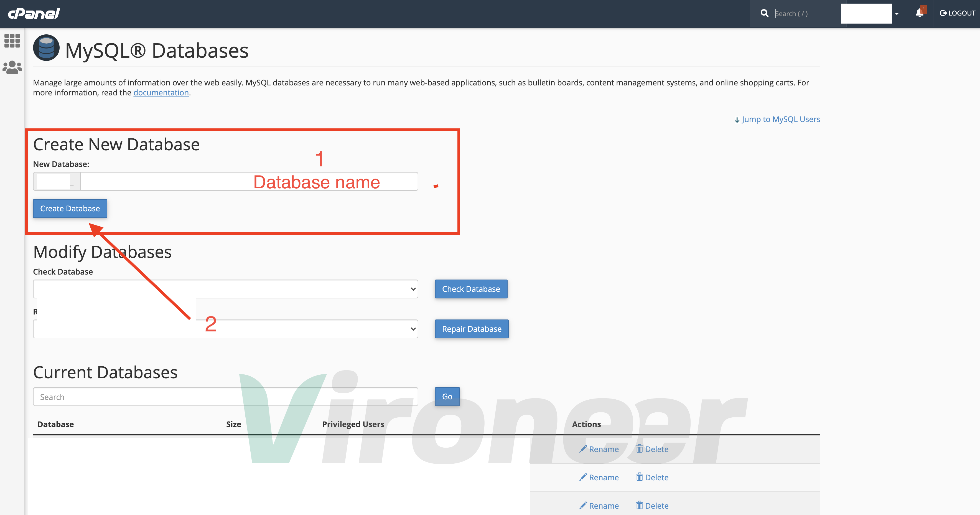Open the user manager people icon

coord(12,68)
